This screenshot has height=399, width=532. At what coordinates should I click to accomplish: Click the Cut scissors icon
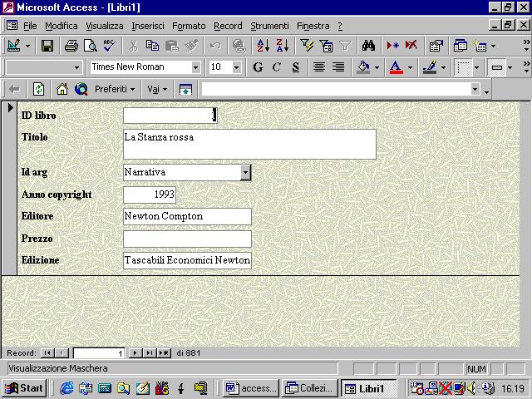[x=134, y=46]
